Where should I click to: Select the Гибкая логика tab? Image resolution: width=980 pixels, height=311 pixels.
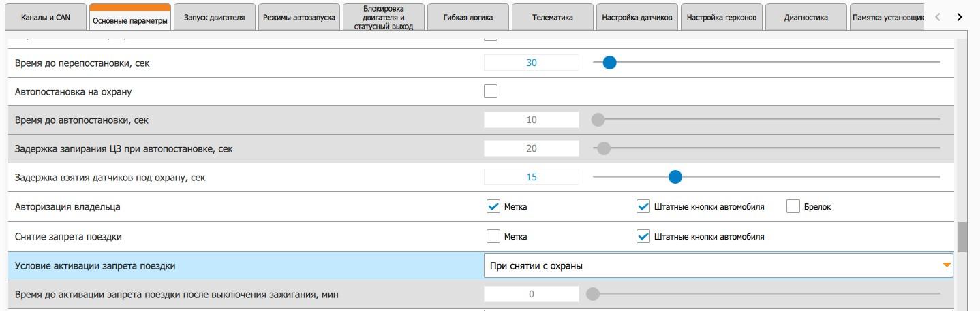(468, 17)
